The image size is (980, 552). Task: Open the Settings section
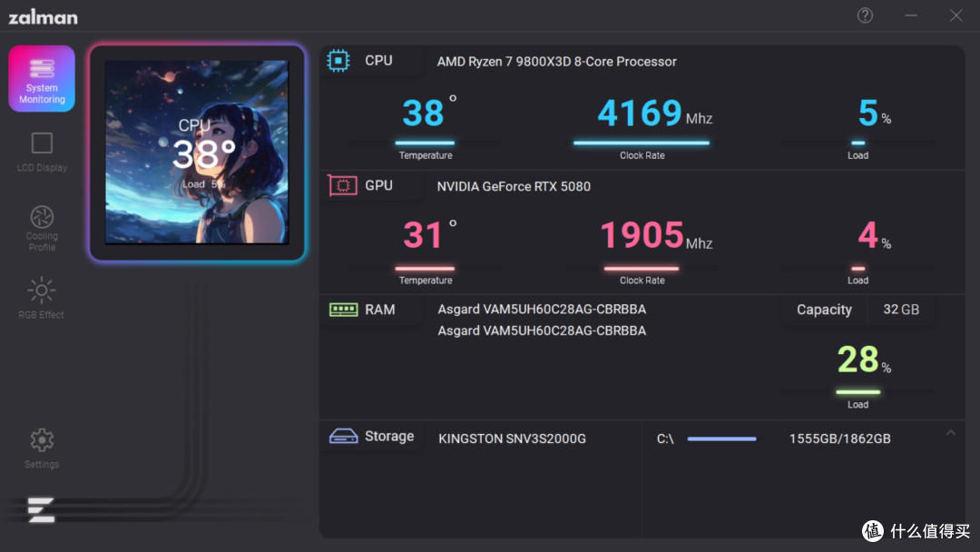tap(42, 448)
